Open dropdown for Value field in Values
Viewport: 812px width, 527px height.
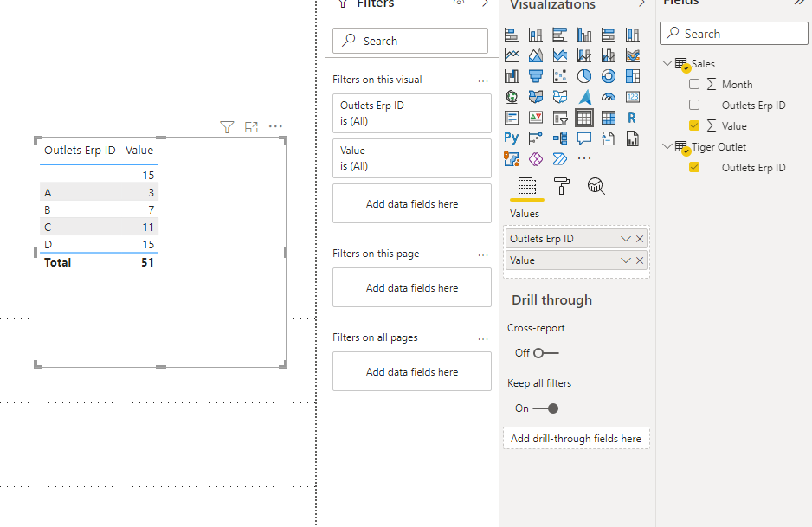626,260
